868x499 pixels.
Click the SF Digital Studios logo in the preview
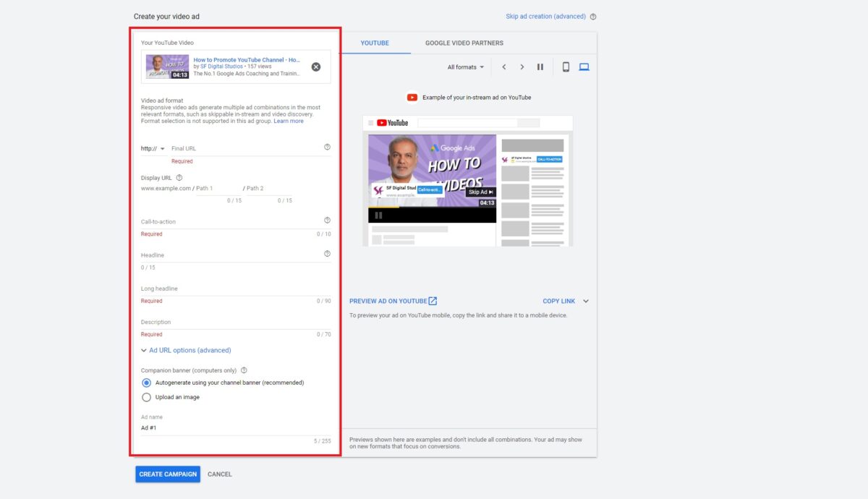point(378,190)
